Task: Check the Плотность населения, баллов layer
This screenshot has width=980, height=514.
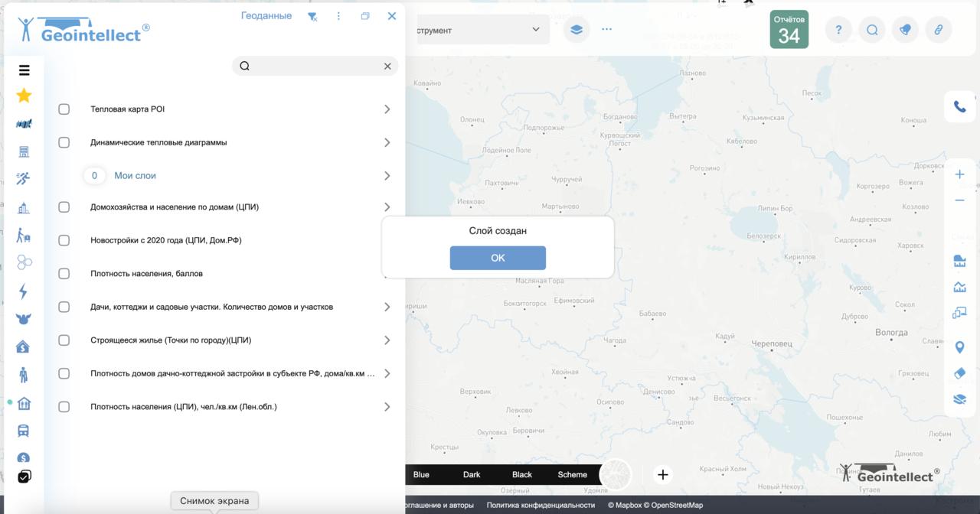Action: (x=64, y=273)
